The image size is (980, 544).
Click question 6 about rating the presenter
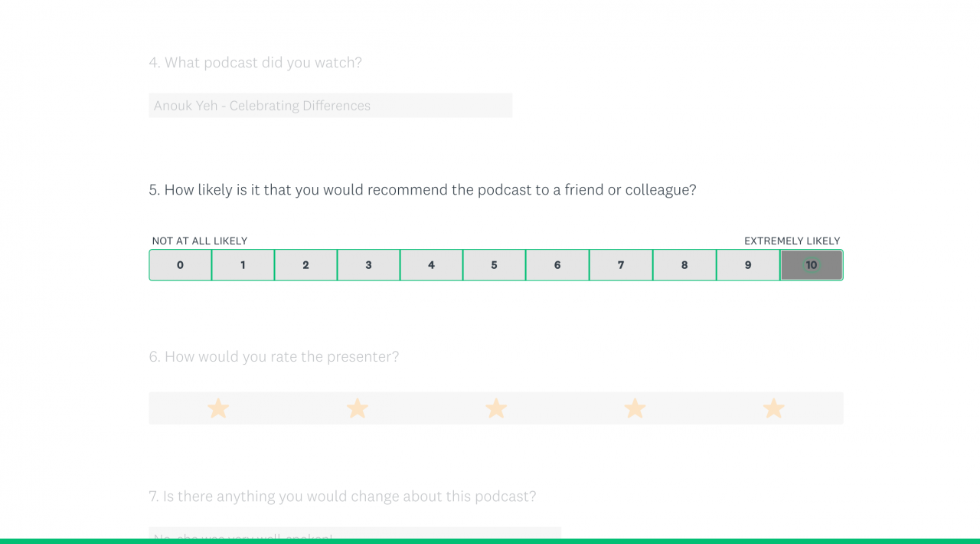coord(273,357)
